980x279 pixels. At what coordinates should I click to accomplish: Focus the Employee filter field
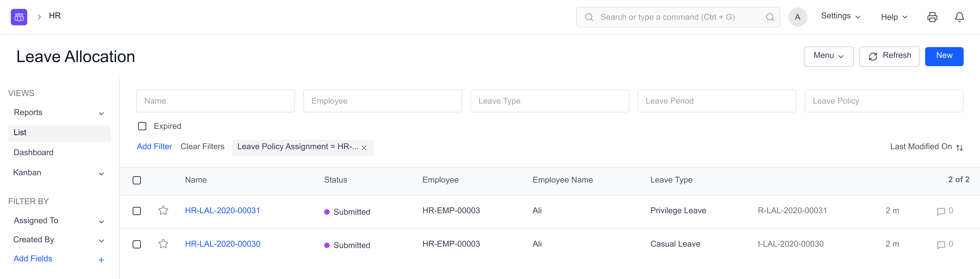tap(382, 101)
